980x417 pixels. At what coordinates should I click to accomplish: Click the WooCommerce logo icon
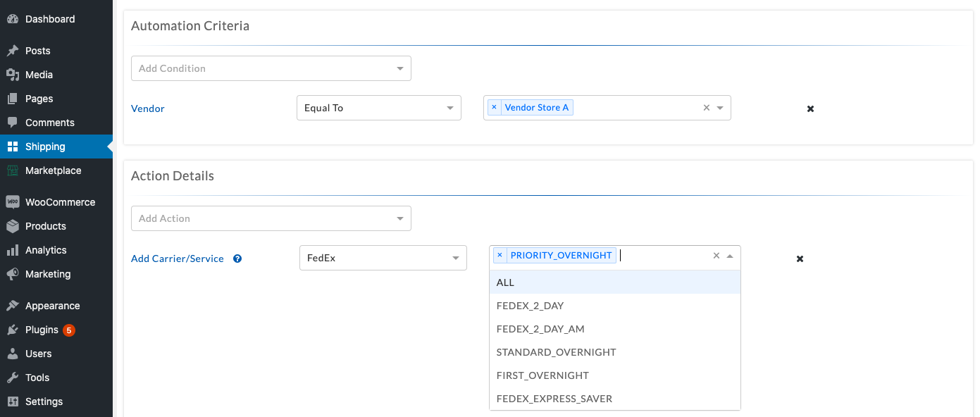click(x=13, y=202)
